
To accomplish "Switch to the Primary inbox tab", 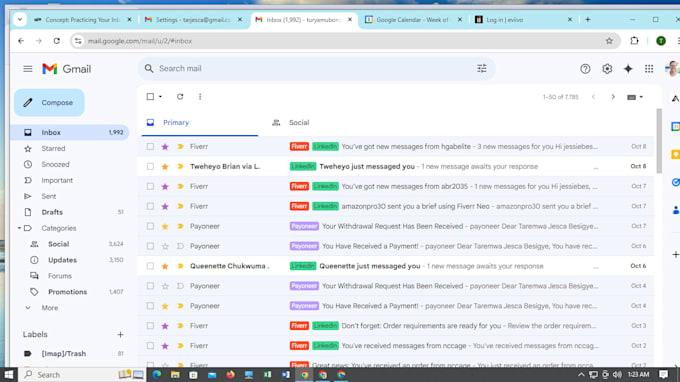I will tap(200, 123).
